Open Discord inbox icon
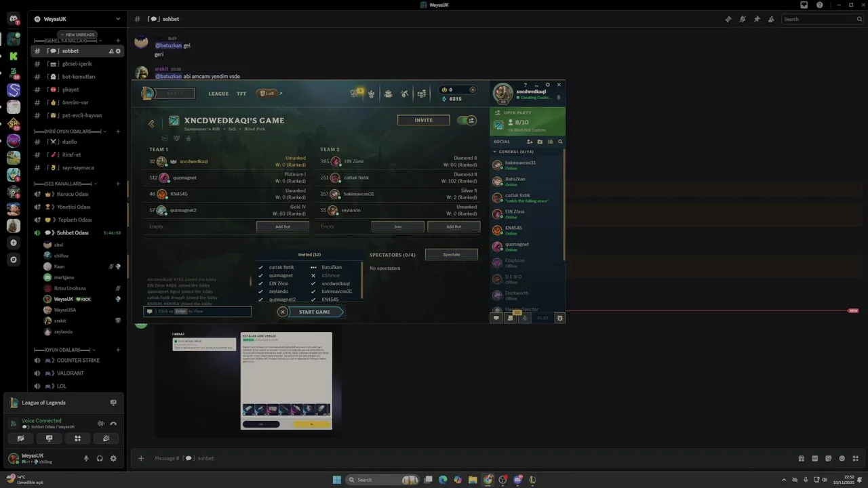The width and height of the screenshot is (868, 488). tap(804, 5)
